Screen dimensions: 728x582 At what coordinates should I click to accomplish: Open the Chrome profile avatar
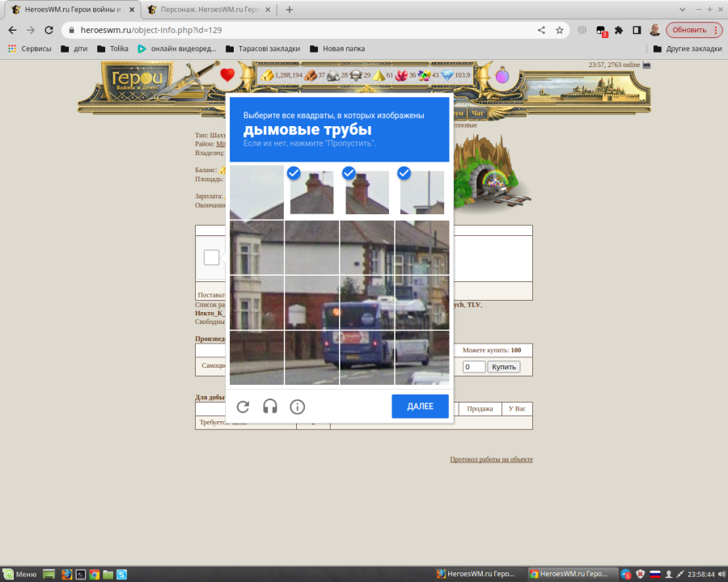coord(655,30)
